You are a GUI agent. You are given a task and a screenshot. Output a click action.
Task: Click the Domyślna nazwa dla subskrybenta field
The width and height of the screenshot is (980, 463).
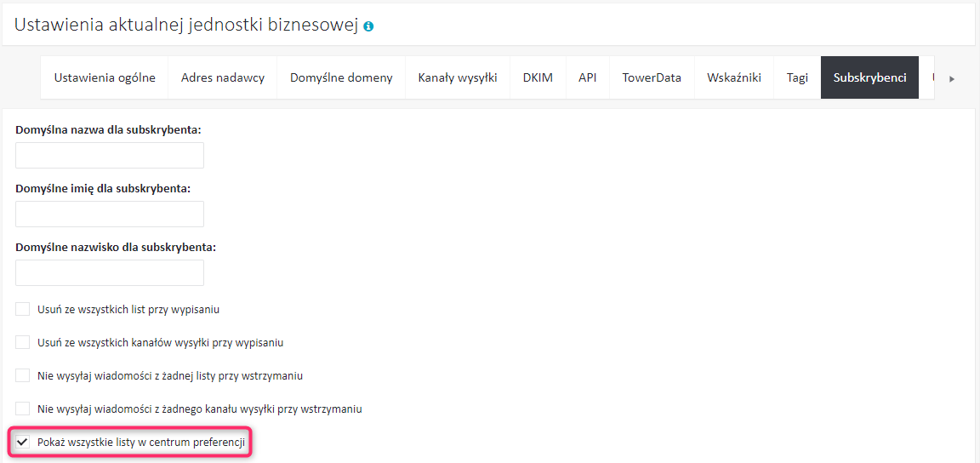[x=110, y=155]
